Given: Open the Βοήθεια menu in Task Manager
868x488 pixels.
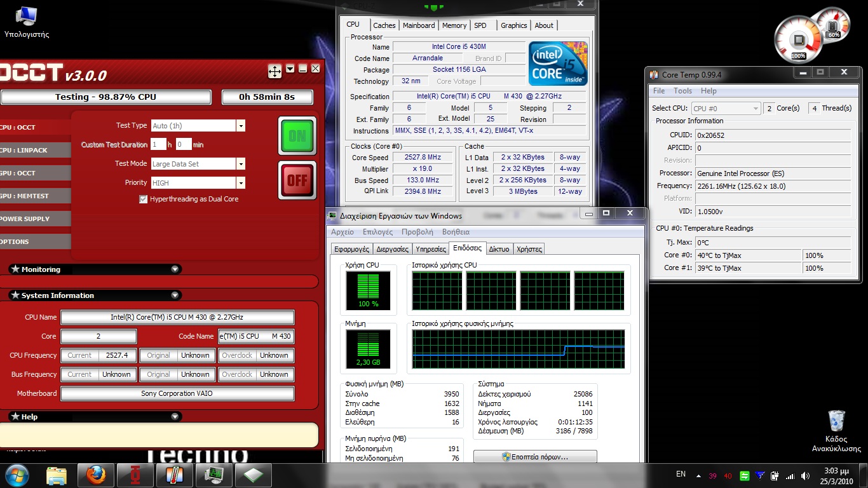Looking at the screenshot, I should click(456, 232).
